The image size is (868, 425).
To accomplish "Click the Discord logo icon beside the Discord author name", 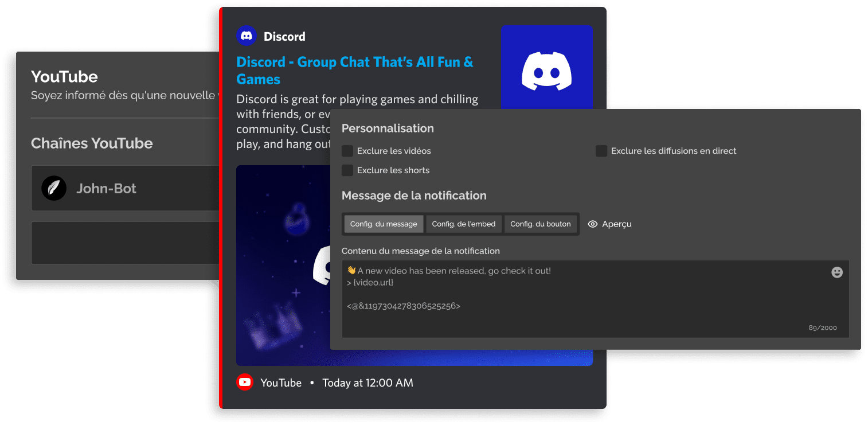I will pyautogui.click(x=247, y=36).
